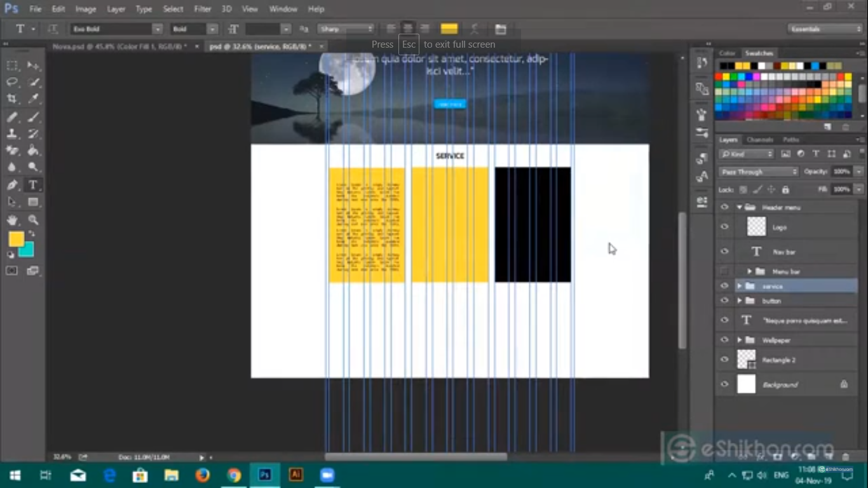Open the Exo Bold font family dropdown
The width and height of the screenshot is (868, 488).
click(x=158, y=29)
